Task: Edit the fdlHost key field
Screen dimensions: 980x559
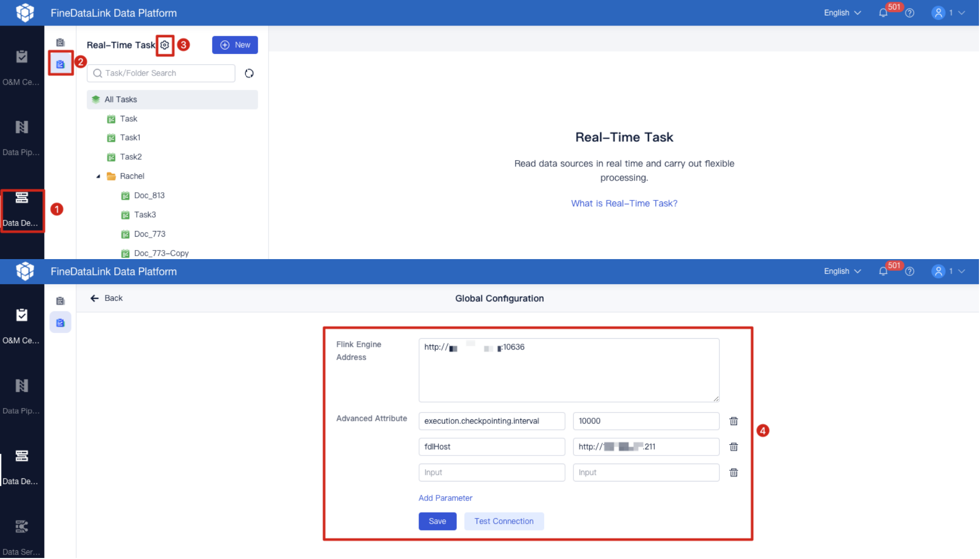Action: (492, 447)
